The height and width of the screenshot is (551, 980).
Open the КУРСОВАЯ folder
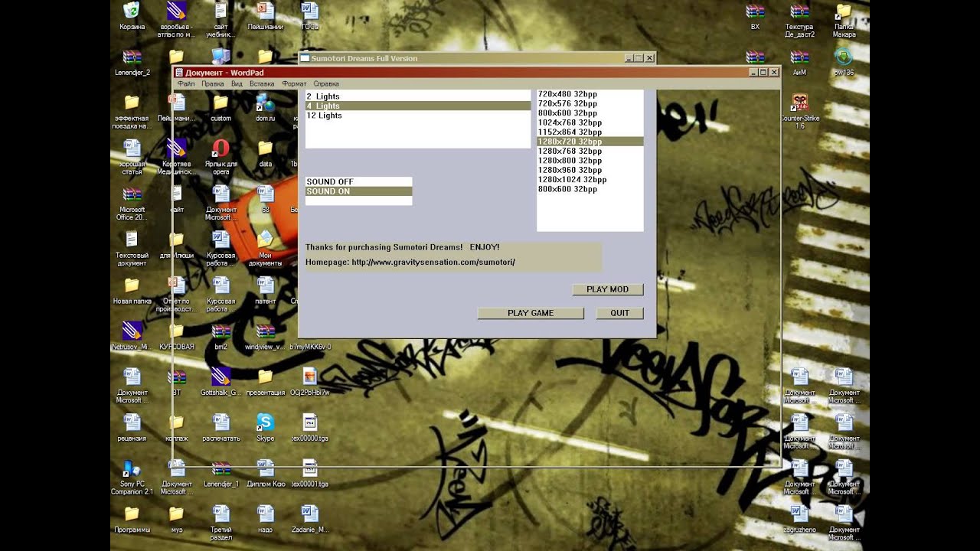point(176,331)
